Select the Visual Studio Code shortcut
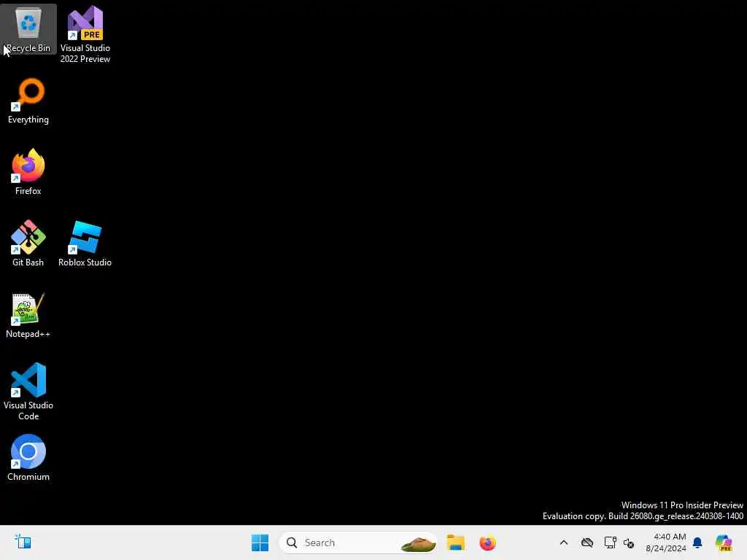The height and width of the screenshot is (560, 747). click(x=28, y=392)
